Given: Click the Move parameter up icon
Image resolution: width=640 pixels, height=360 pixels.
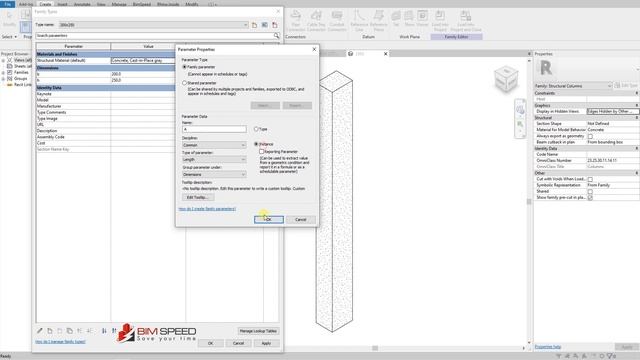Looking at the screenshot, I should click(x=80, y=331).
